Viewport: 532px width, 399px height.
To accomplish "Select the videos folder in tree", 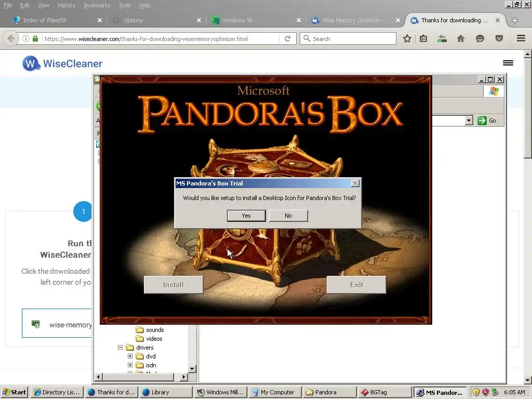I will pos(154,339).
